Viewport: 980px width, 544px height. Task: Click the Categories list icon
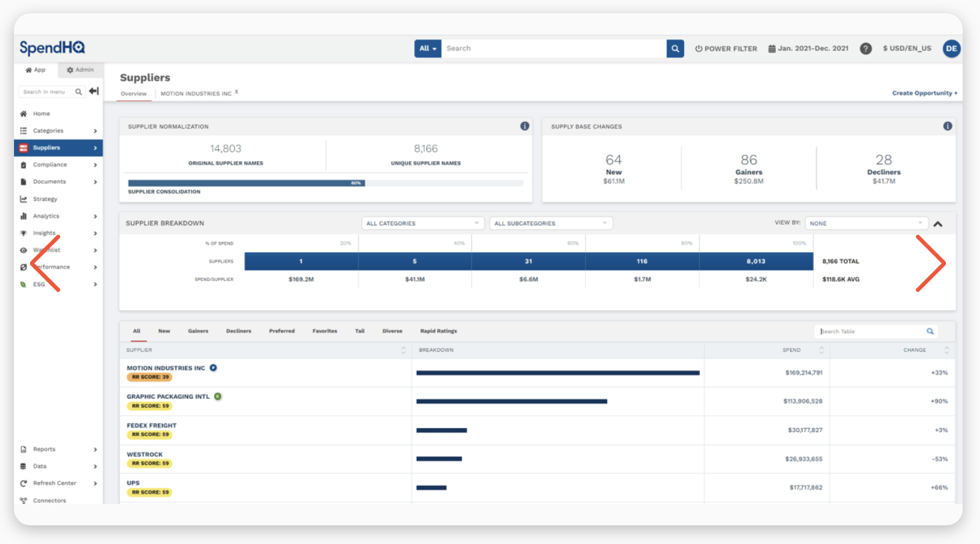(23, 131)
